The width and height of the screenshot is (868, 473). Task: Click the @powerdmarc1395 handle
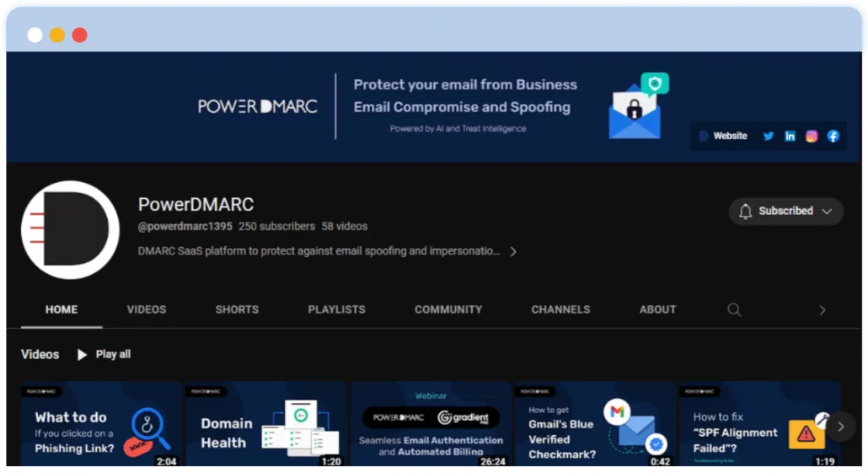(185, 227)
